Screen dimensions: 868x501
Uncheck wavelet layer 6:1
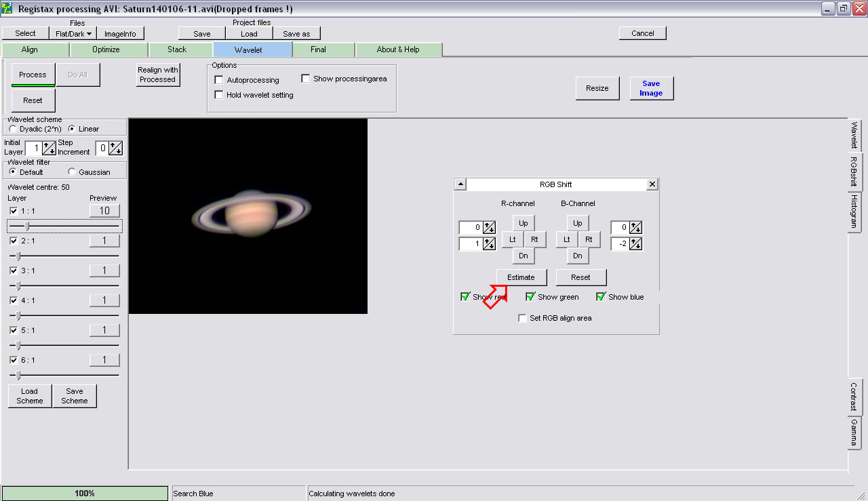pos(14,360)
